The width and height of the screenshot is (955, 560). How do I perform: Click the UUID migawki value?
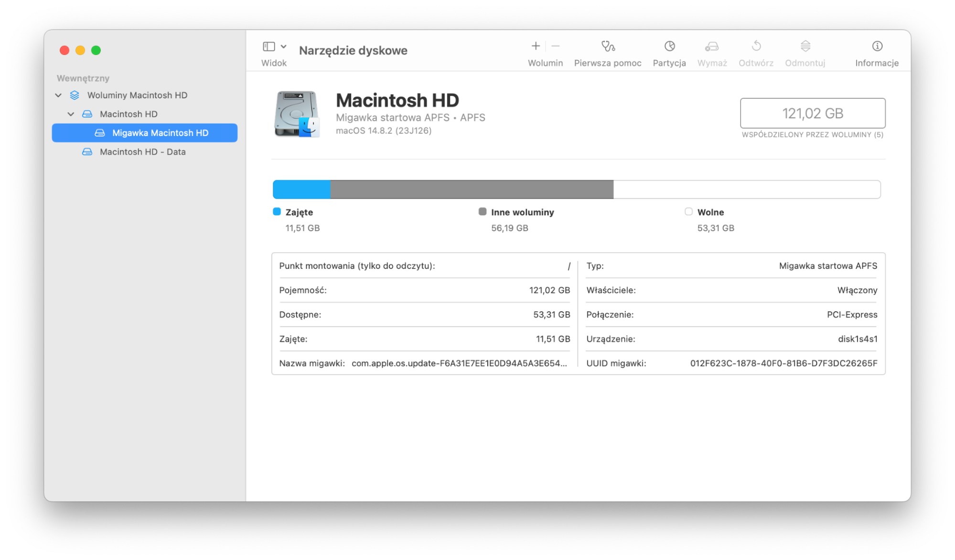pyautogui.click(x=783, y=363)
